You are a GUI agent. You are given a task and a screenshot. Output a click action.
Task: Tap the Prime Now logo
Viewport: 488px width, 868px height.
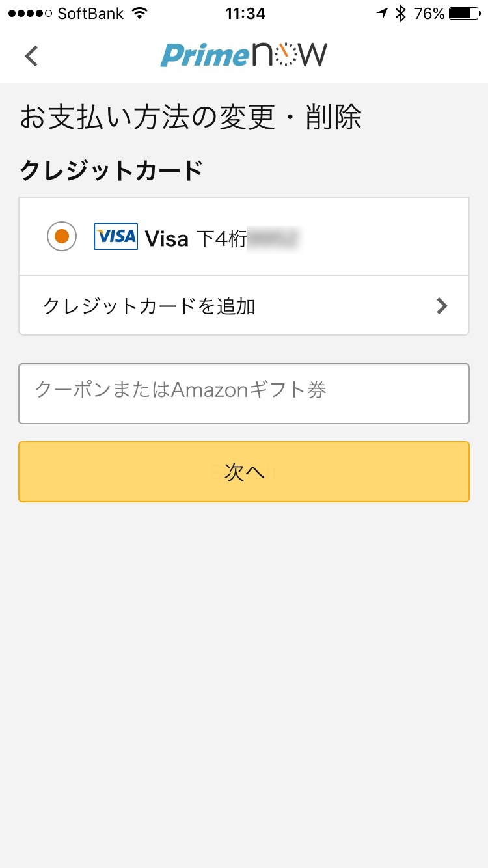(x=244, y=55)
